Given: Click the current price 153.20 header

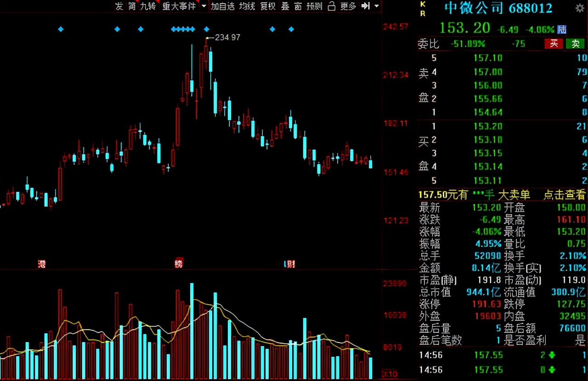Looking at the screenshot, I should pos(465,28).
